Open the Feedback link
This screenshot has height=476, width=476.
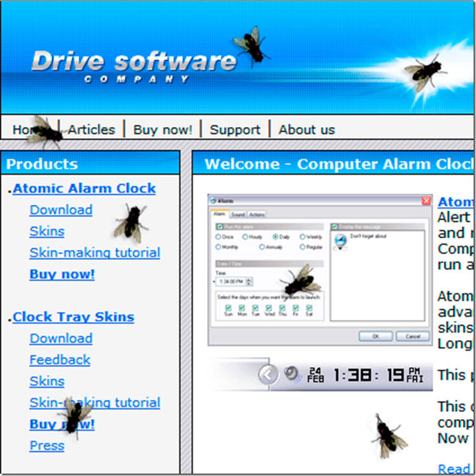tap(60, 360)
